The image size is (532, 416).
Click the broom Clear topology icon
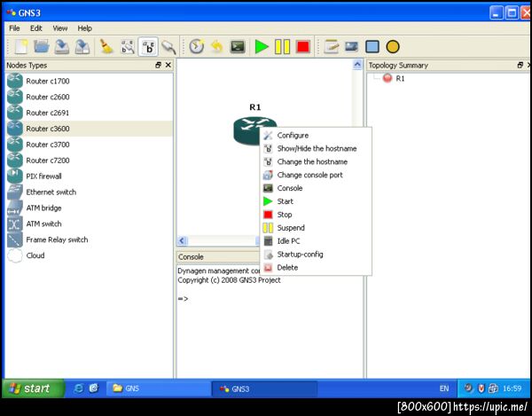106,46
